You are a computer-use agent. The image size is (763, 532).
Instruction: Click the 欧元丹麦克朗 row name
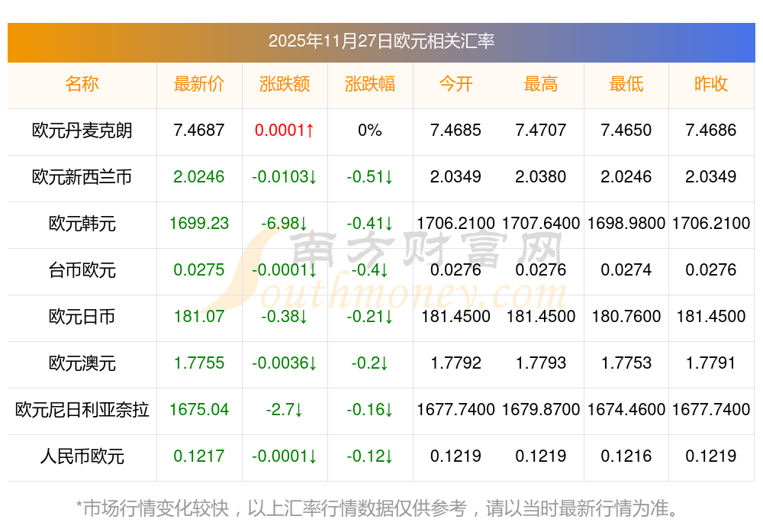82,131
